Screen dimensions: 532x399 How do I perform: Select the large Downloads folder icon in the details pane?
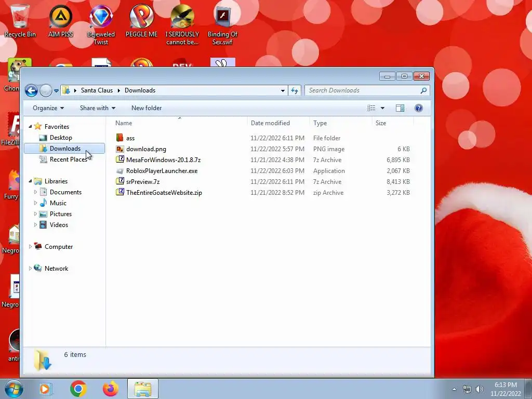click(x=43, y=360)
